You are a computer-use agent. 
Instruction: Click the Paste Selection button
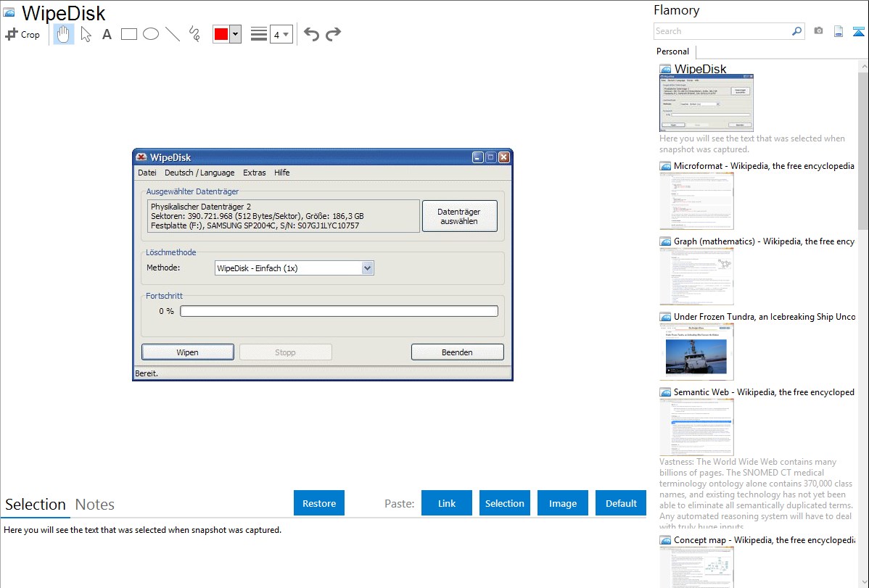(x=505, y=503)
